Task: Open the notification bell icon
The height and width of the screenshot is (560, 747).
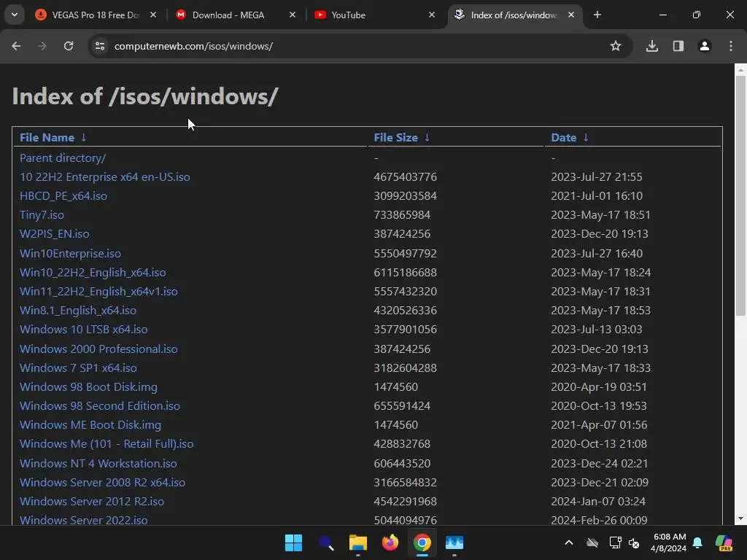Action: click(698, 542)
